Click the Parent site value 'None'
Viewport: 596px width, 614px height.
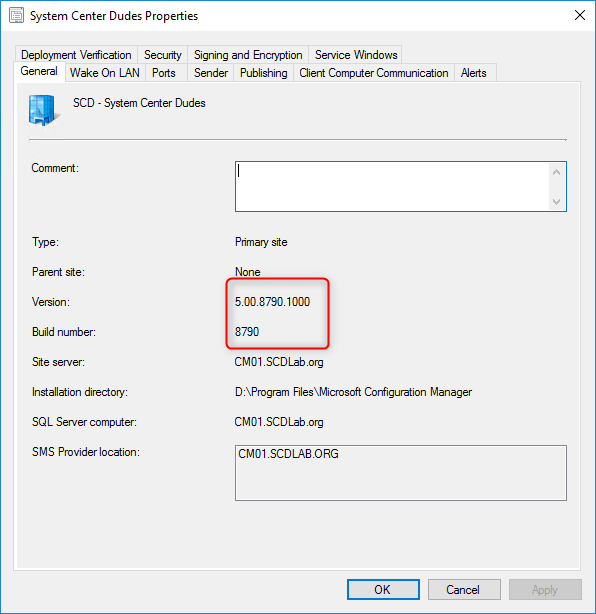point(247,272)
